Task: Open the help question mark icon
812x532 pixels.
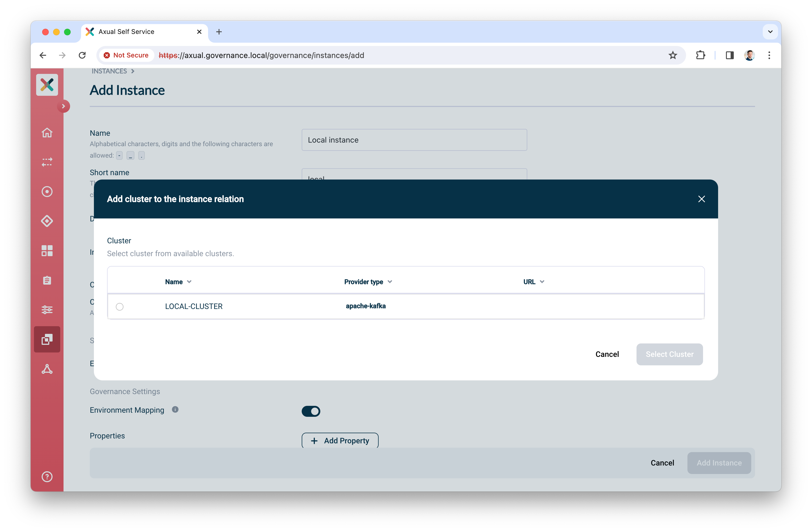Action: tap(47, 476)
